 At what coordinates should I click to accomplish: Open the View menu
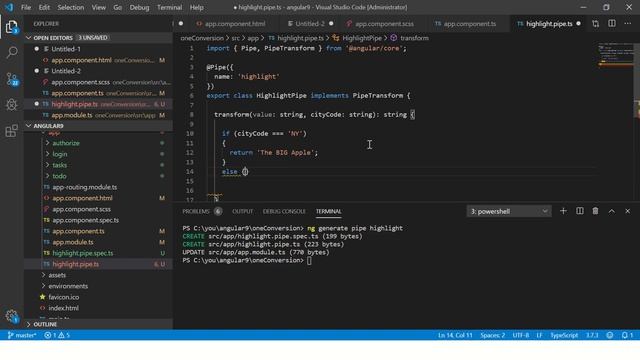[x=98, y=7]
